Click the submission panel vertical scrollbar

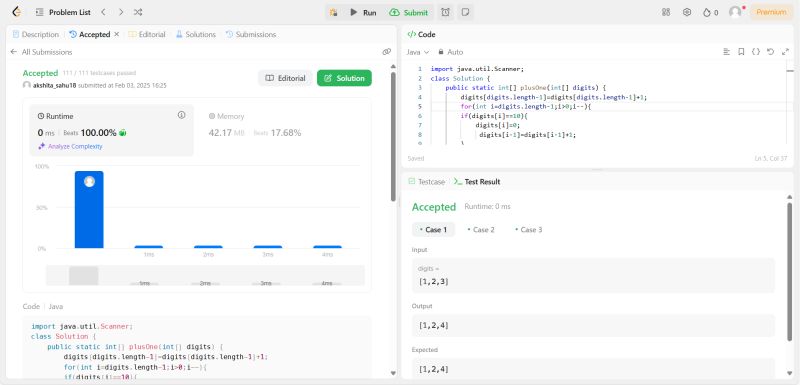coord(393,137)
